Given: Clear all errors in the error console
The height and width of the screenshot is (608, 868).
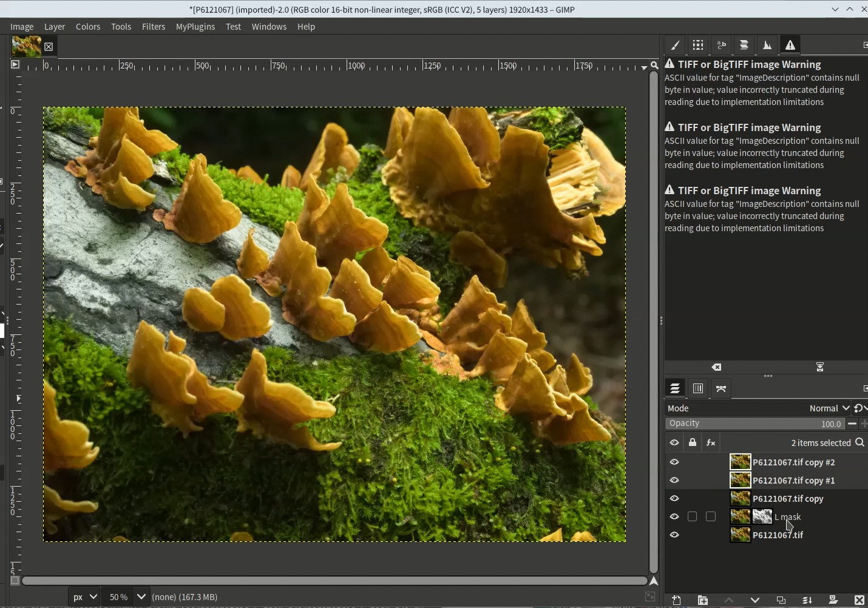Looking at the screenshot, I should pos(717,367).
